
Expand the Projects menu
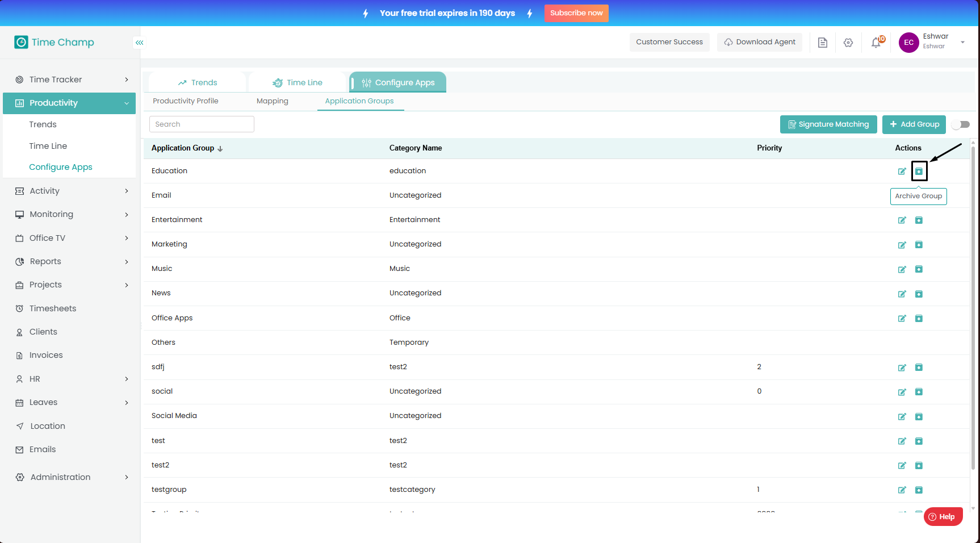pyautogui.click(x=69, y=285)
